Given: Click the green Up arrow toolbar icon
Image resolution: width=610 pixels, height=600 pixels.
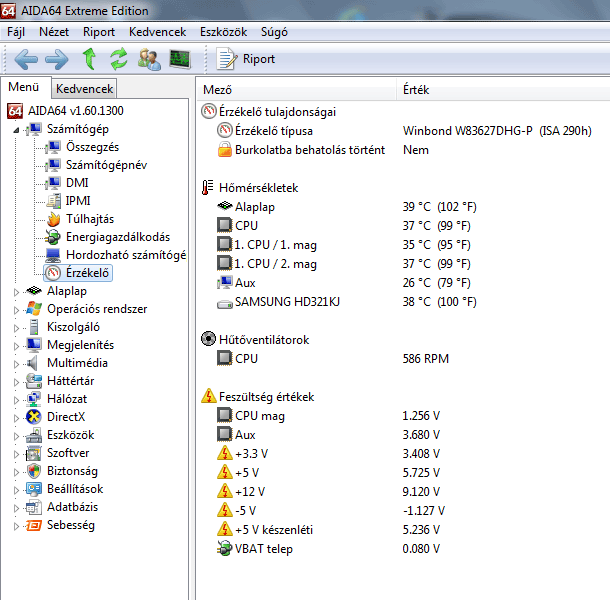Looking at the screenshot, I should (89, 59).
